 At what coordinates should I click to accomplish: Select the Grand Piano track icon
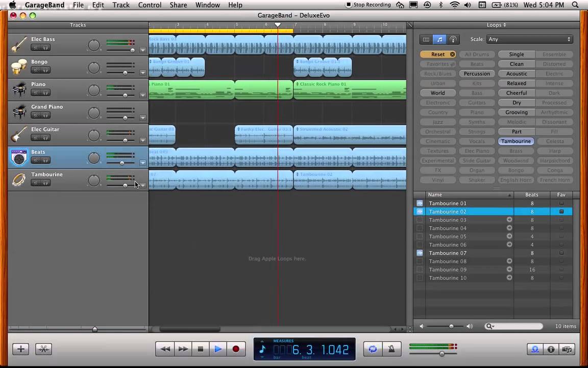19,112
